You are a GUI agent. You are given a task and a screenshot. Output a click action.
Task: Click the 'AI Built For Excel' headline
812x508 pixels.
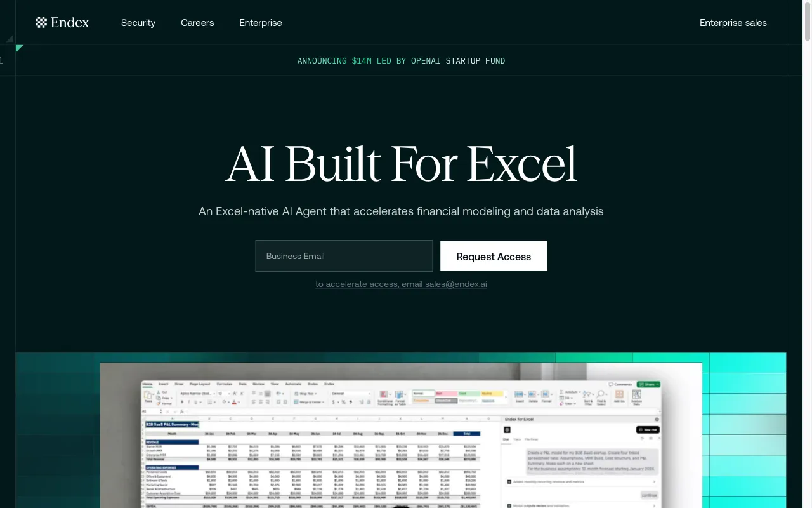click(401, 164)
